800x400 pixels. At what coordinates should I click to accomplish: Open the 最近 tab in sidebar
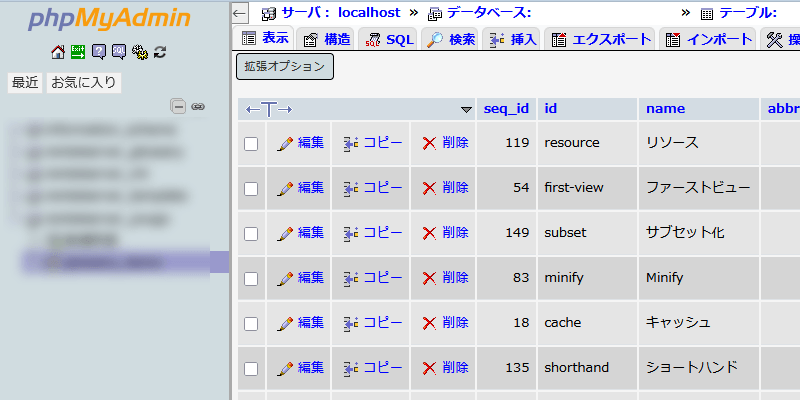tap(26, 83)
